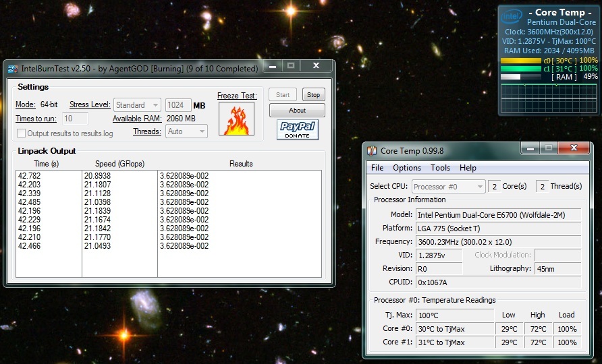Image resolution: width=602 pixels, height=364 pixels.
Task: Click the Results column header
Action: pos(241,164)
